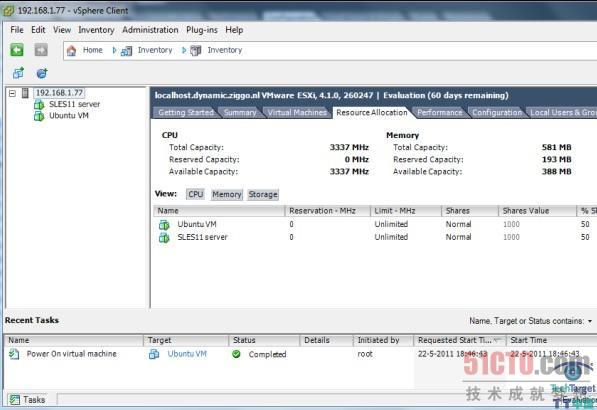Open the Ubuntu VM target link
597x410 pixels.
pyautogui.click(x=187, y=354)
